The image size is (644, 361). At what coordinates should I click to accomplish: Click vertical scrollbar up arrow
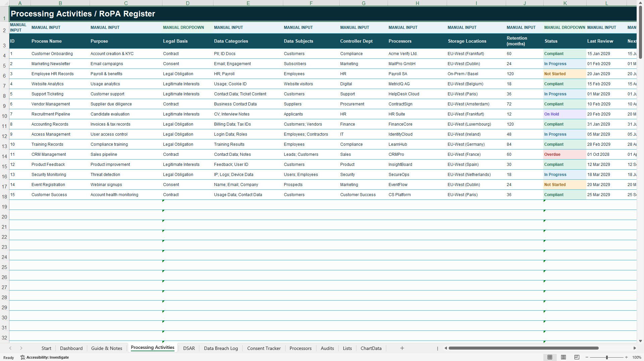(x=640, y=3)
